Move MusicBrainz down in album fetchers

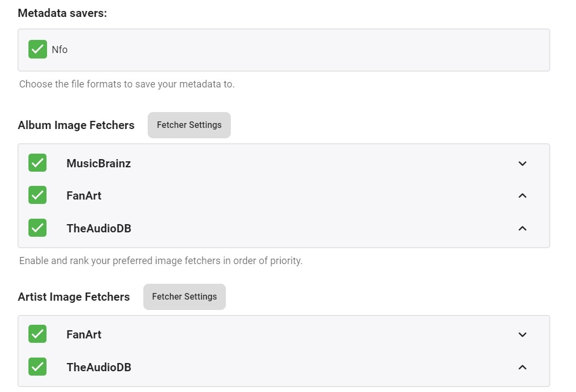click(522, 163)
